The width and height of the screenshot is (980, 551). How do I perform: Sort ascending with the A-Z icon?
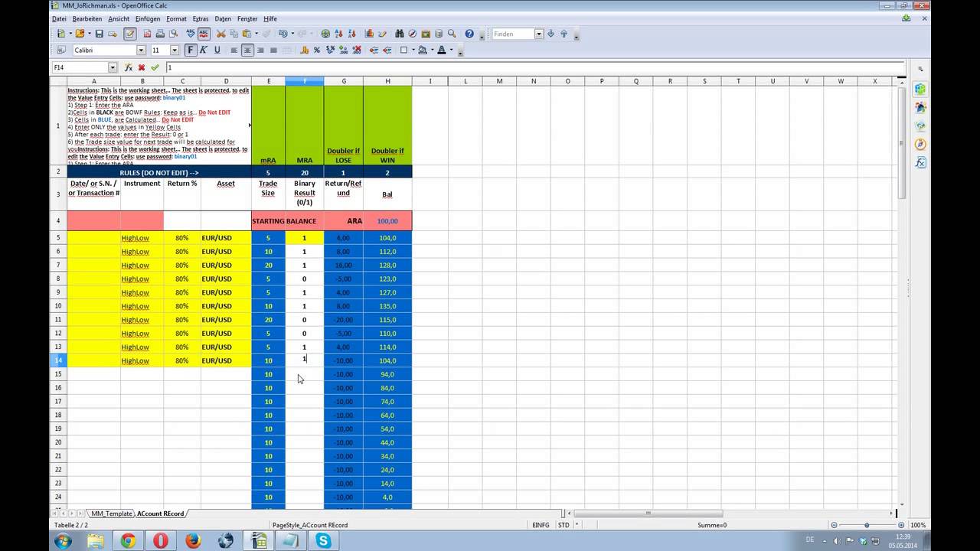click(x=338, y=34)
